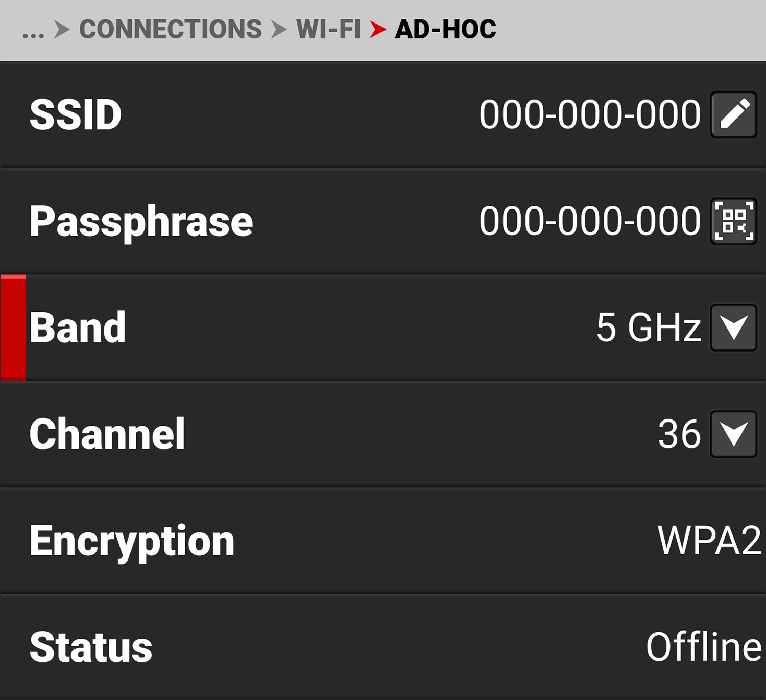Click the Offline status value
The width and height of the screenshot is (766, 700).
(x=704, y=647)
